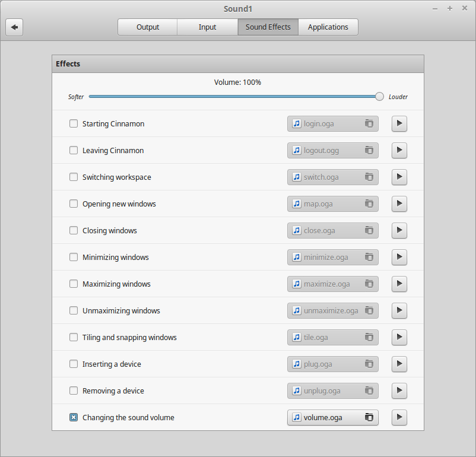Play the tile.oga sound preview

coord(399,337)
